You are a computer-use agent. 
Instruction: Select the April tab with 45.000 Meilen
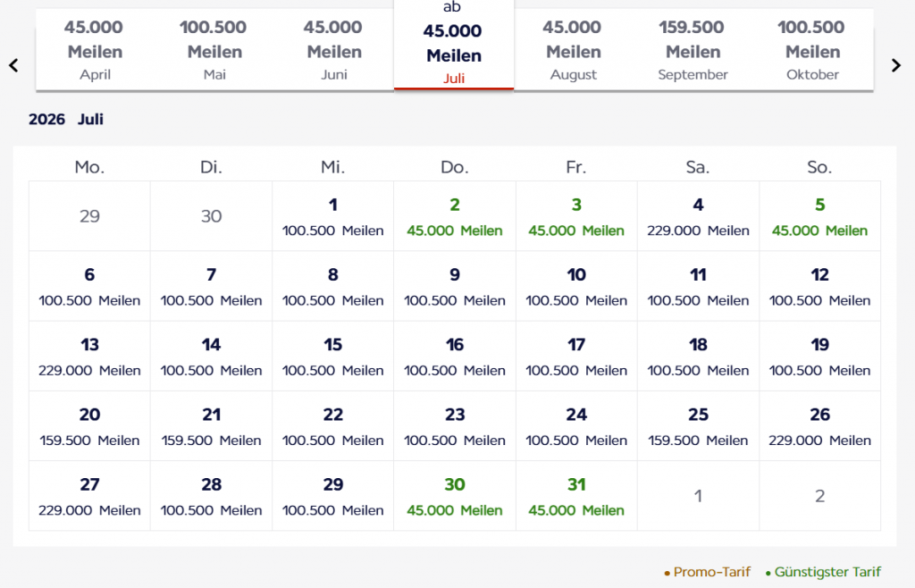tap(95, 51)
